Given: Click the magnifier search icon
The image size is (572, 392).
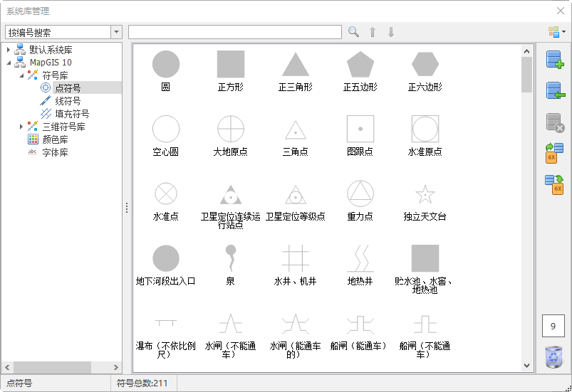Looking at the screenshot, I should tap(353, 32).
